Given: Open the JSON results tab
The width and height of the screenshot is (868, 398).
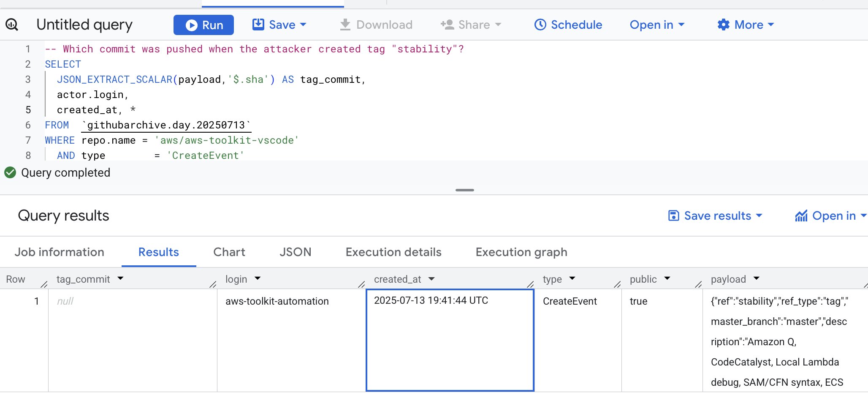Looking at the screenshot, I should pyautogui.click(x=295, y=252).
